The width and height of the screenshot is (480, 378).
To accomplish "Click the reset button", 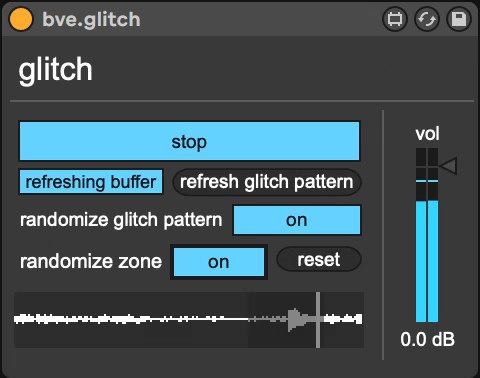I will click(319, 259).
